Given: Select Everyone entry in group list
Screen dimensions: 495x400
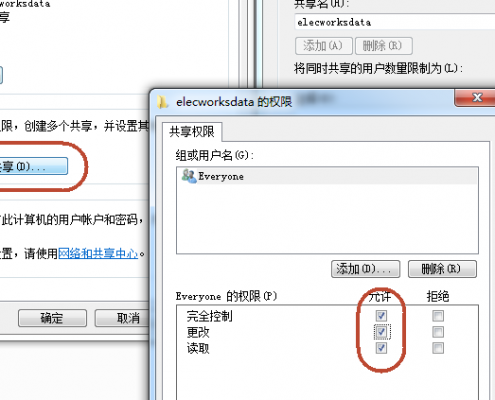Looking at the screenshot, I should (x=327, y=176).
